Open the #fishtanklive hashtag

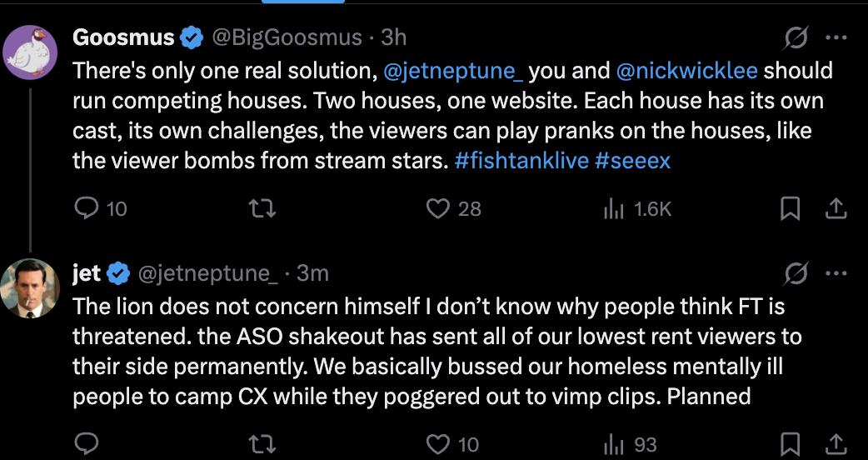[521, 161]
